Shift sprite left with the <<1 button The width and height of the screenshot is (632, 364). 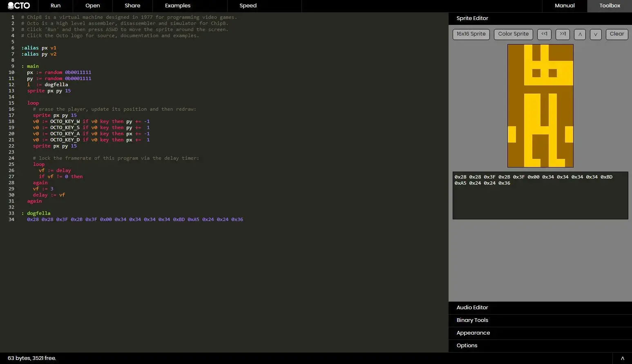tap(544, 34)
